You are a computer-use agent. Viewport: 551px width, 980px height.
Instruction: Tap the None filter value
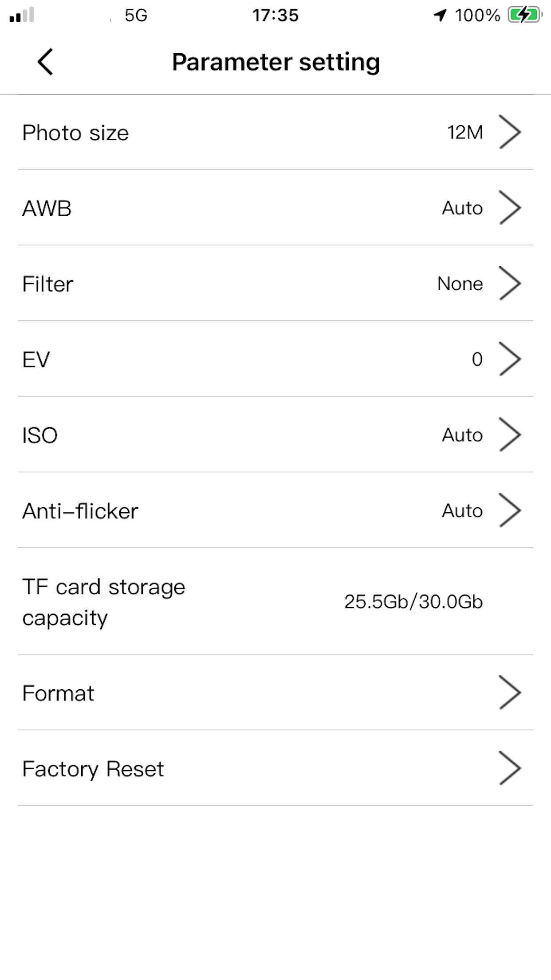pyautogui.click(x=460, y=284)
